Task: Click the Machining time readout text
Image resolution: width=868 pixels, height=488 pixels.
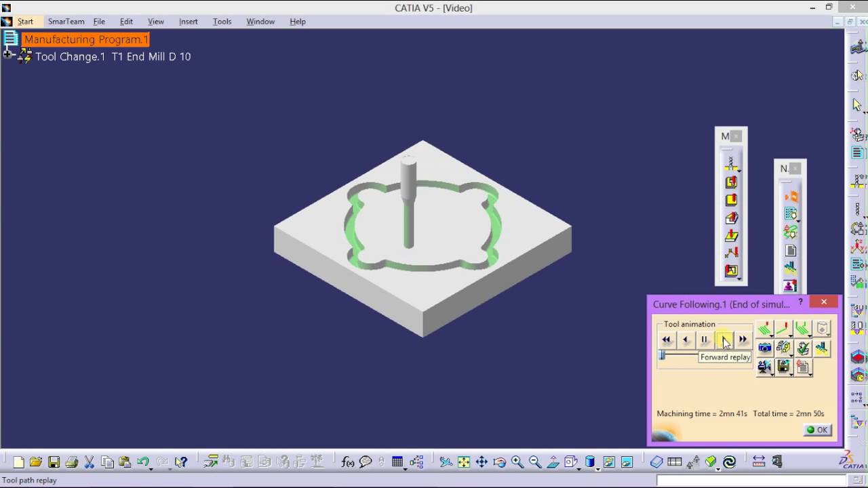Action: pos(702,413)
